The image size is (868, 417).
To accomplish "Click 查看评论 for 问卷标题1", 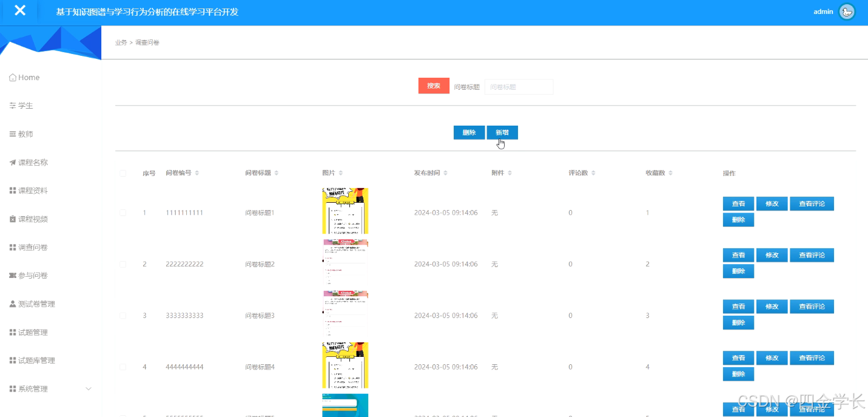I will tap(812, 204).
